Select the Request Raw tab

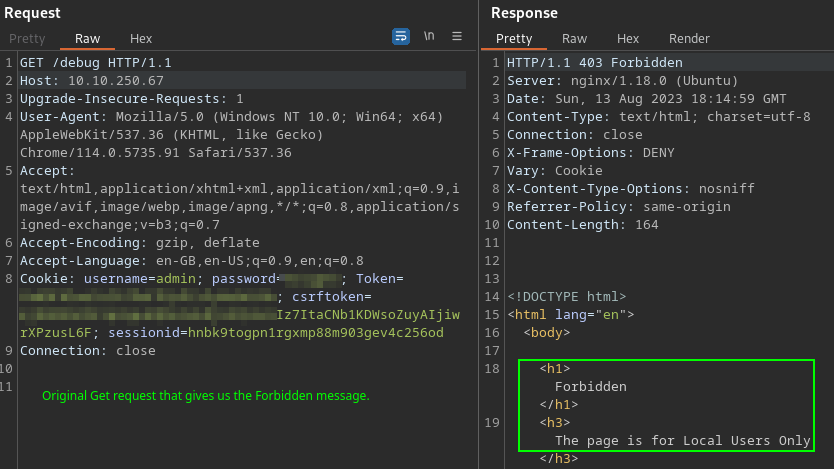click(87, 39)
